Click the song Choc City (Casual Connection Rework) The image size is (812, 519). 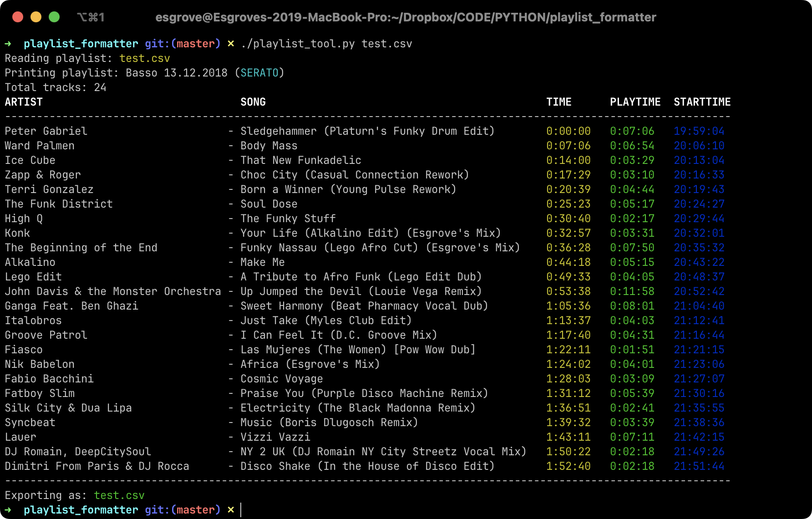tap(355, 175)
